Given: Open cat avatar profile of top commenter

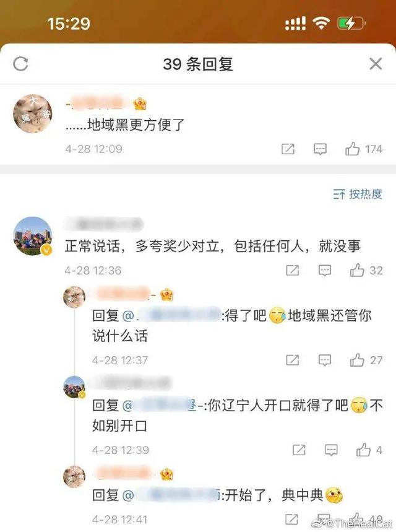Looking at the screenshot, I should point(33,114).
